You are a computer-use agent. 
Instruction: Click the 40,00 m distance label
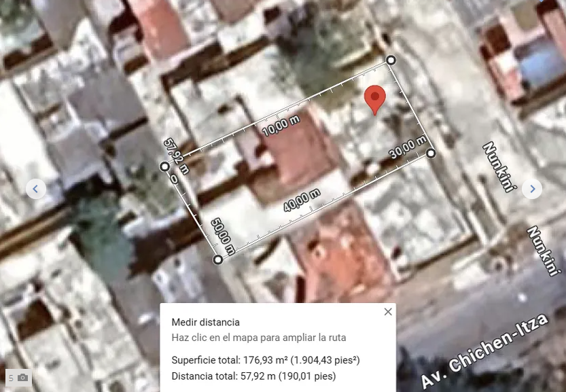point(302,200)
